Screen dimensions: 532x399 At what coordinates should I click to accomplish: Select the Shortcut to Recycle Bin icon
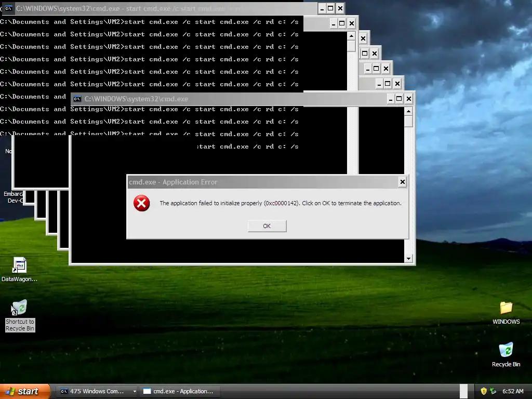[x=20, y=315]
